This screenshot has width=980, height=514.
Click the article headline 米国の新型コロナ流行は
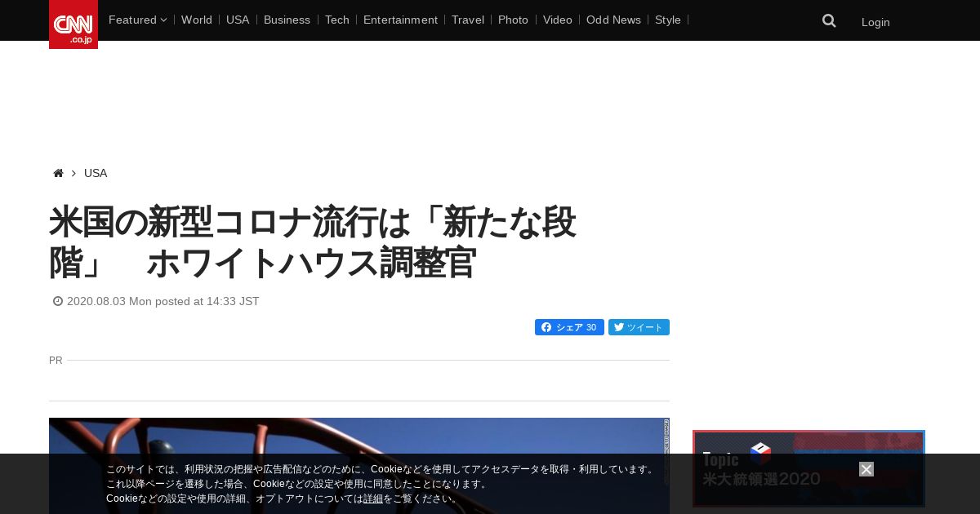(313, 242)
